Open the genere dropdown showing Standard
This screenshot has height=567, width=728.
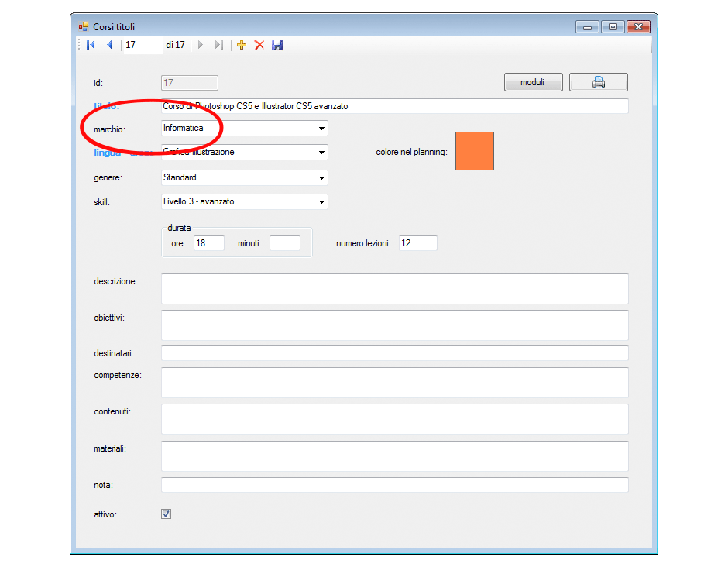coord(244,178)
